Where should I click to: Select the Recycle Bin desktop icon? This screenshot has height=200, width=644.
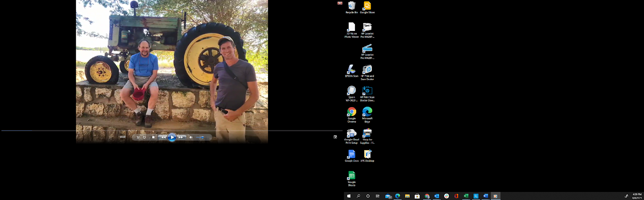pos(351,8)
